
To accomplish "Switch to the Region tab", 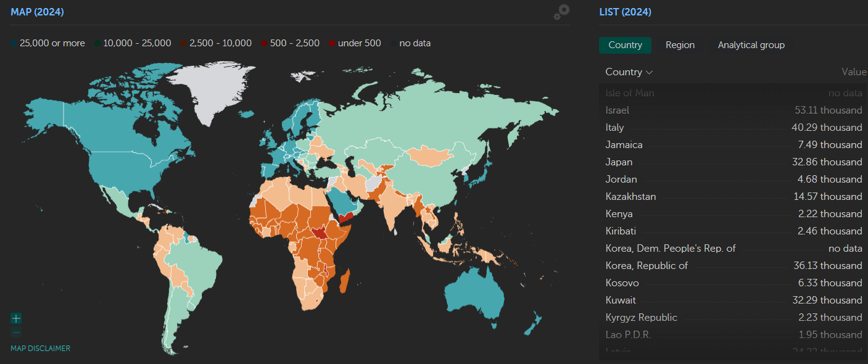I will click(x=680, y=45).
